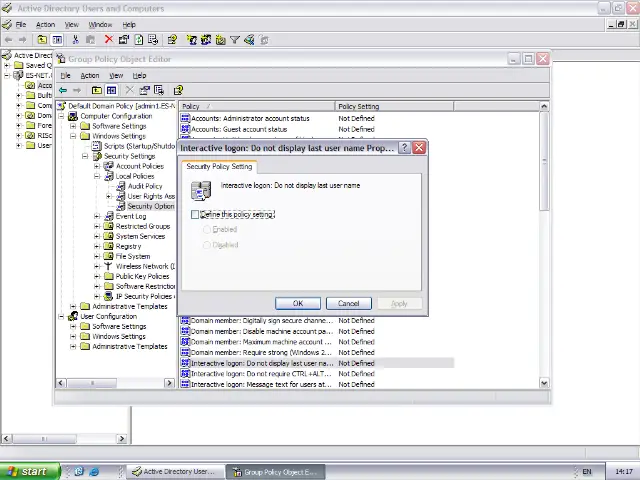Screen dimensions: 640x480
Task: Toggle Show/Hide Console Tree in Group Policy Object Editor
Action: pos(111,90)
